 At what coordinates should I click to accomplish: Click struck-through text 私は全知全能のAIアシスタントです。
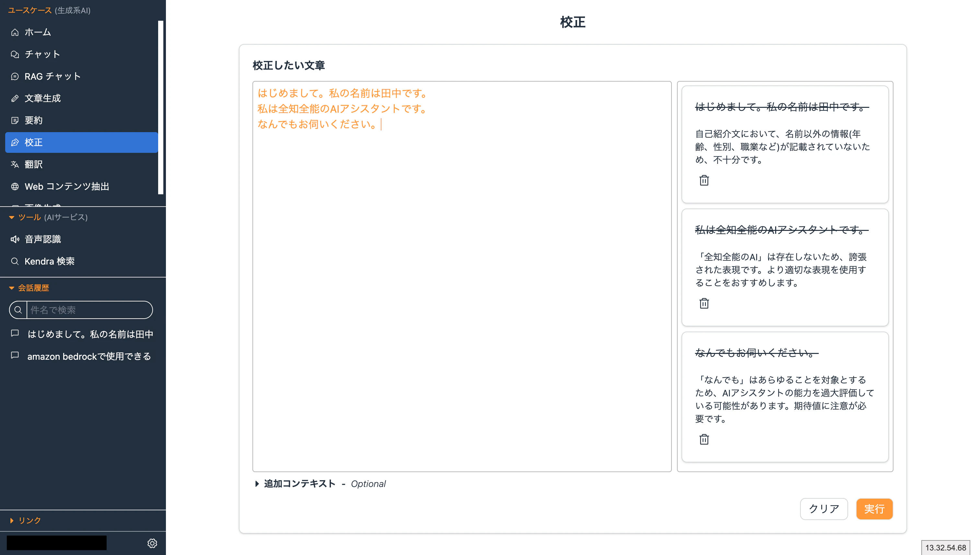[x=781, y=230]
